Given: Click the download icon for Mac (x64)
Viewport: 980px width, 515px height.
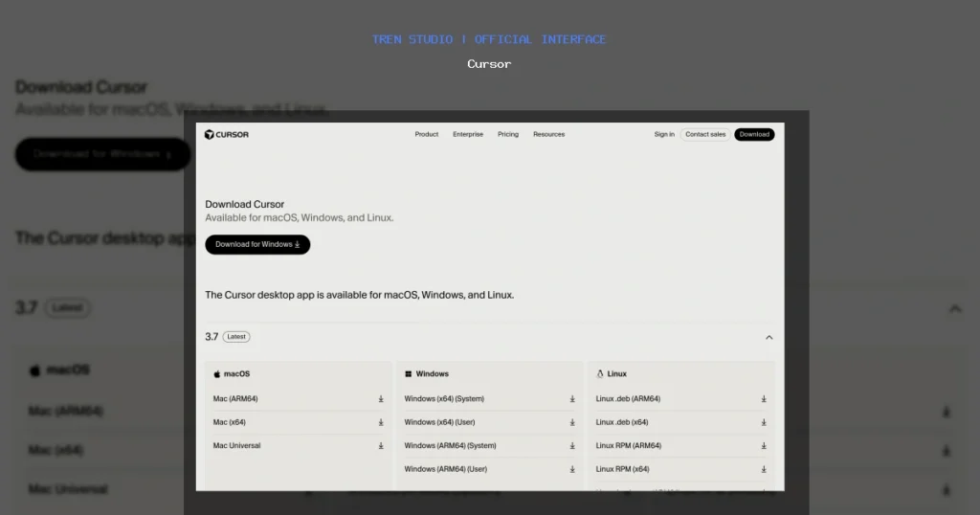Looking at the screenshot, I should tap(381, 422).
